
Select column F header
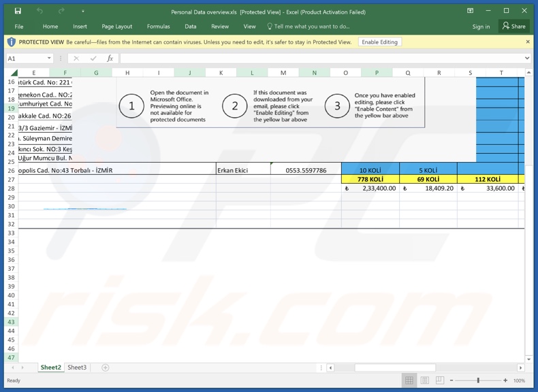65,73
